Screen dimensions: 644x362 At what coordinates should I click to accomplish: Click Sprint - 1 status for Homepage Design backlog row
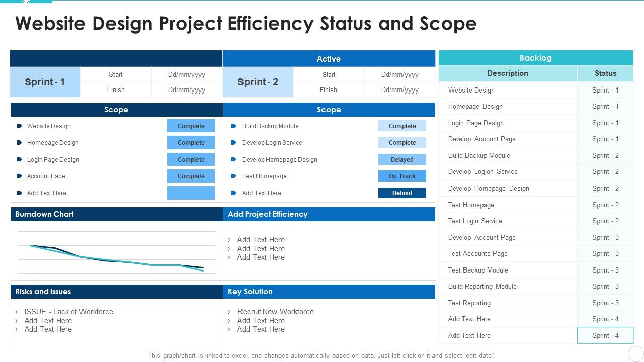pyautogui.click(x=605, y=107)
